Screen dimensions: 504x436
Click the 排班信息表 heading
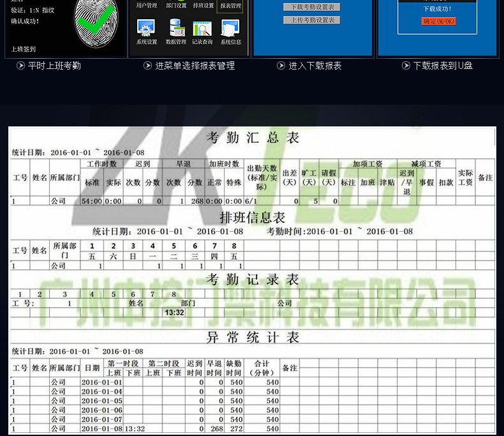[253, 218]
